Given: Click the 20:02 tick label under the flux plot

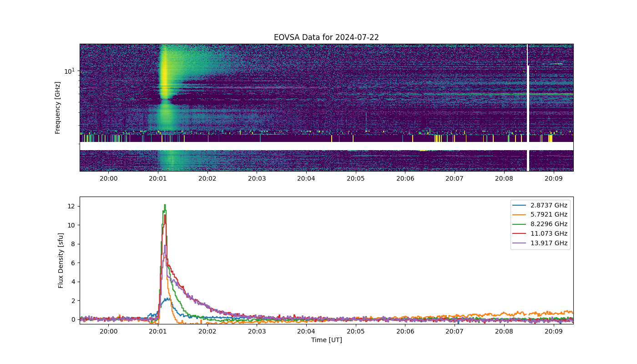Looking at the screenshot, I should 207,332.
